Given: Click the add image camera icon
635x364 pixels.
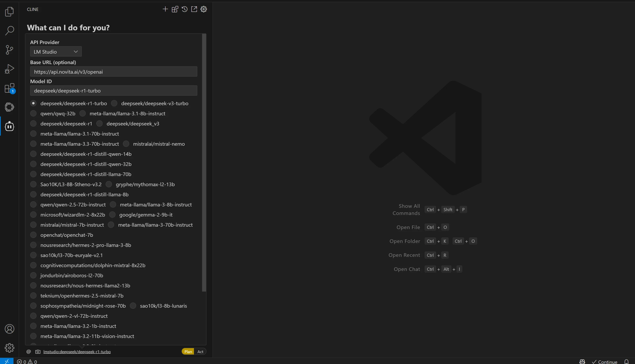Looking at the screenshot, I should click(38, 351).
